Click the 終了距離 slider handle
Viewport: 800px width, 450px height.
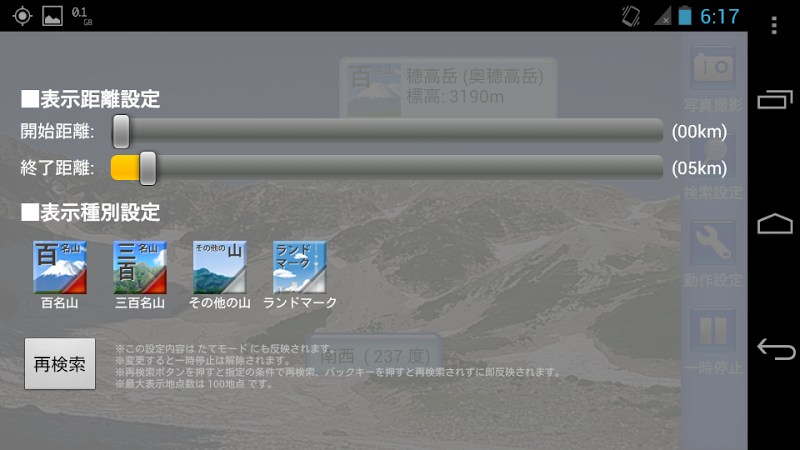point(147,168)
